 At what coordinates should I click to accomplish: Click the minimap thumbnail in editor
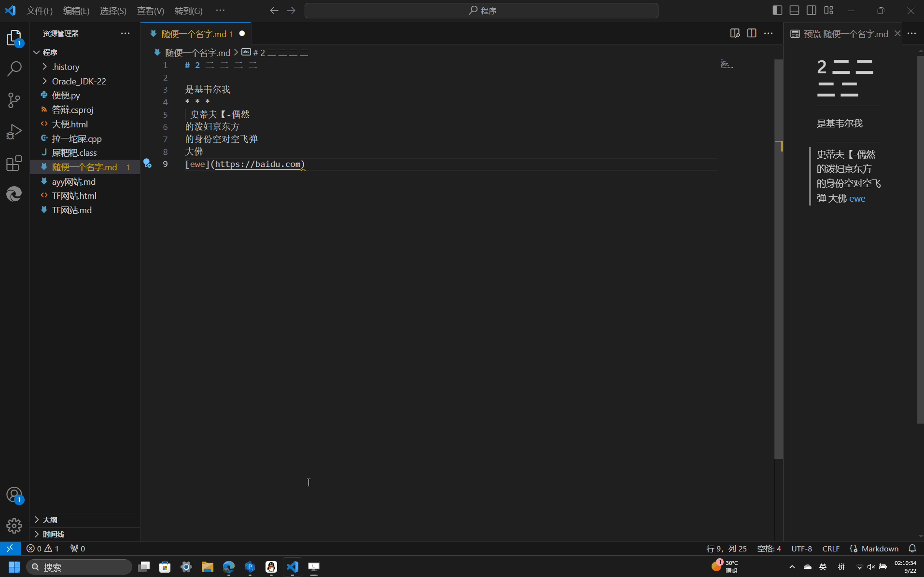[727, 64]
